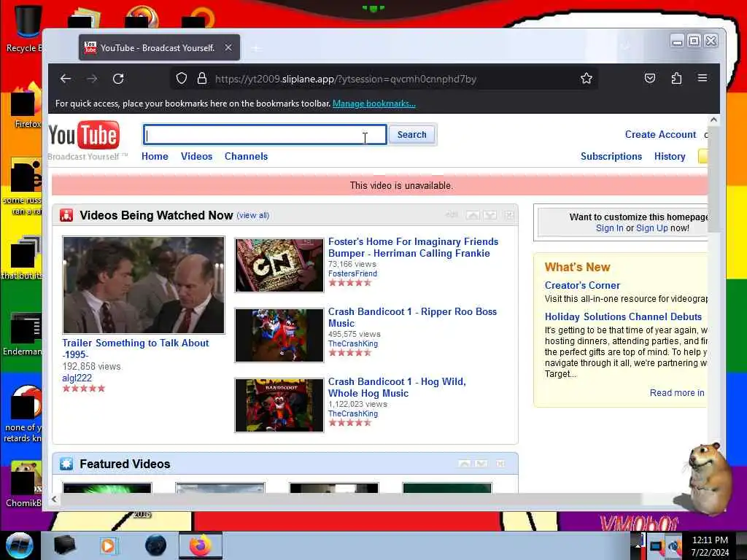Image resolution: width=747 pixels, height=560 pixels.
Task: Reload the page with the refresh icon
Action: click(118, 79)
